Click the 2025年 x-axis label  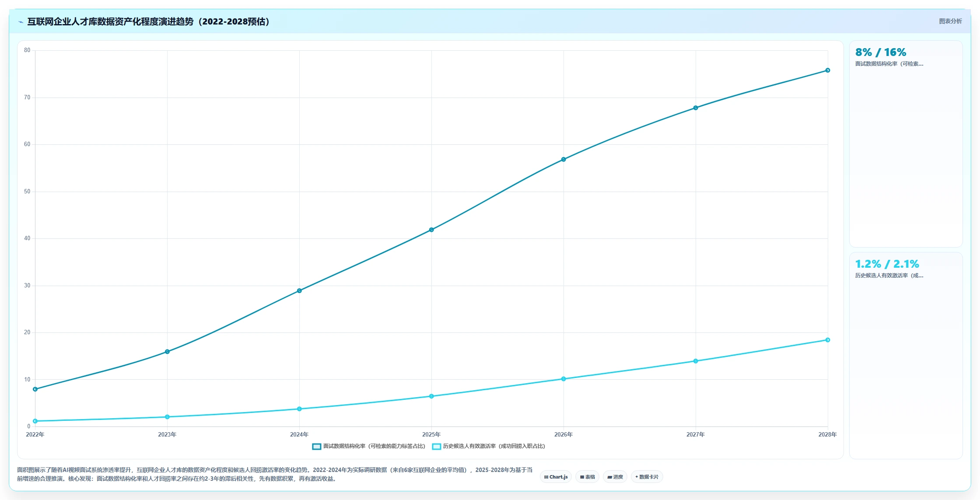[x=431, y=434]
